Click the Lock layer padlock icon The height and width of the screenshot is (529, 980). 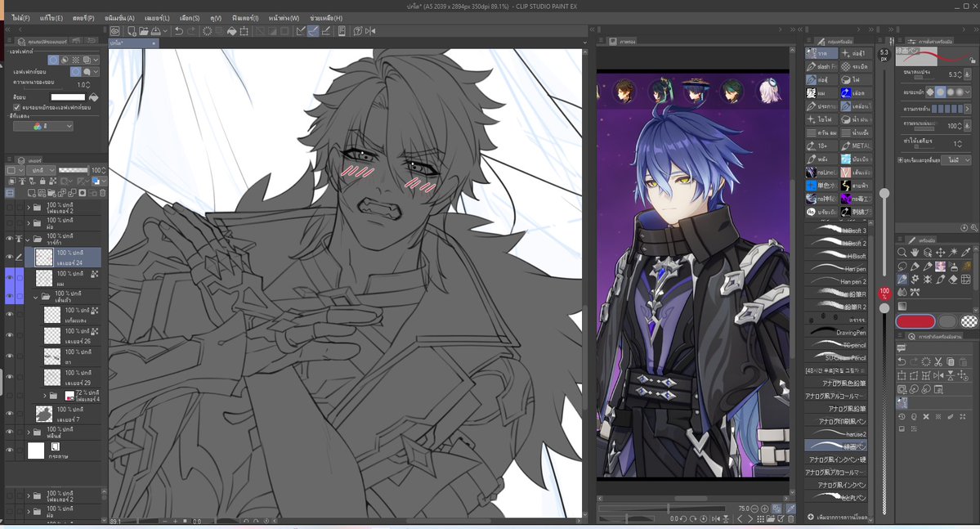click(42, 182)
